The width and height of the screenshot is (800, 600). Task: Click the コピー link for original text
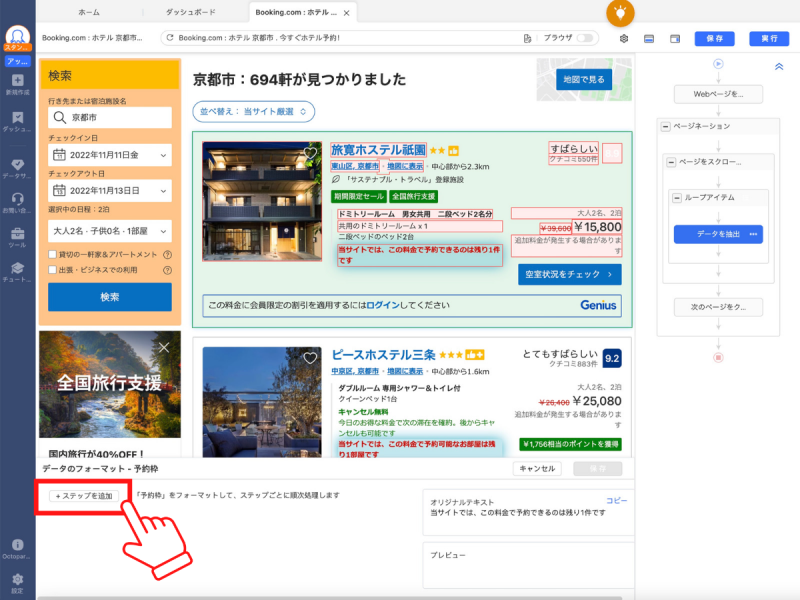(616, 501)
